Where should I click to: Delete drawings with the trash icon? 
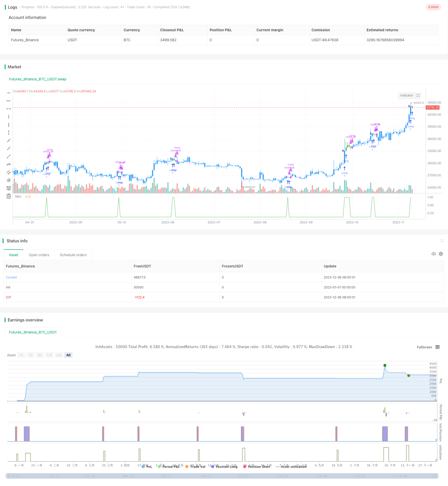[x=9, y=196]
